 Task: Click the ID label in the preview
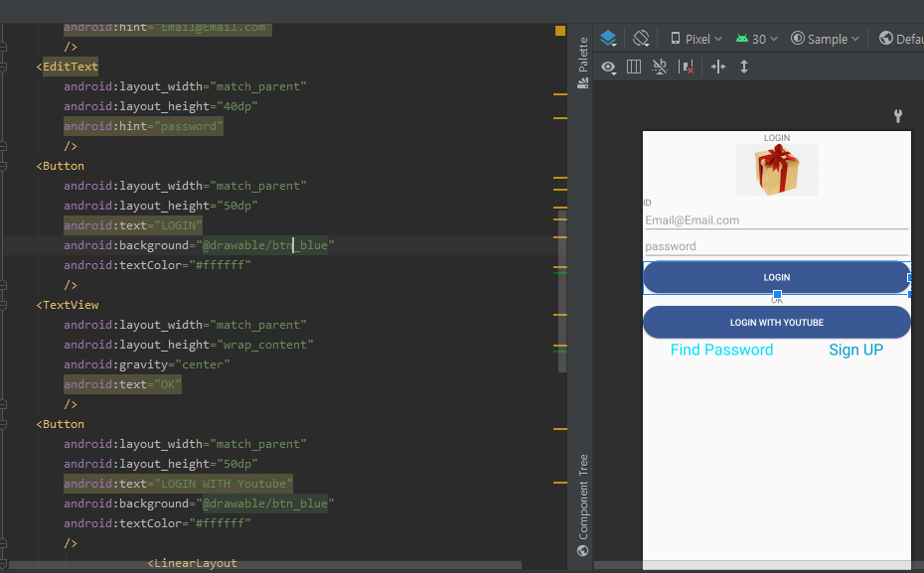point(647,203)
